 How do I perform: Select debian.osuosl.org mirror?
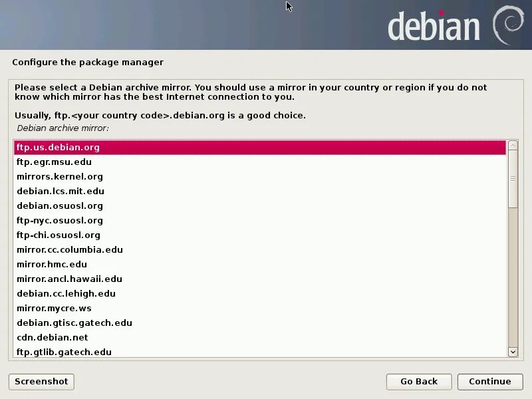[260, 206]
